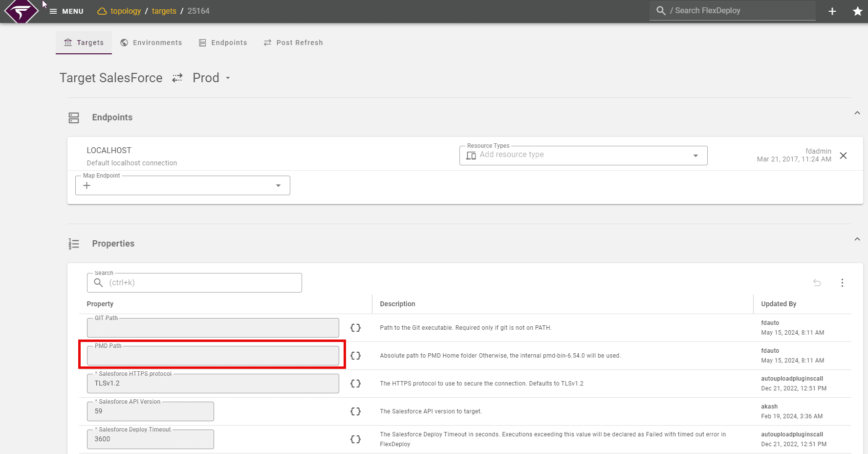Click the Properties section list icon
Image resolution: width=868 pixels, height=454 pixels.
pos(74,244)
